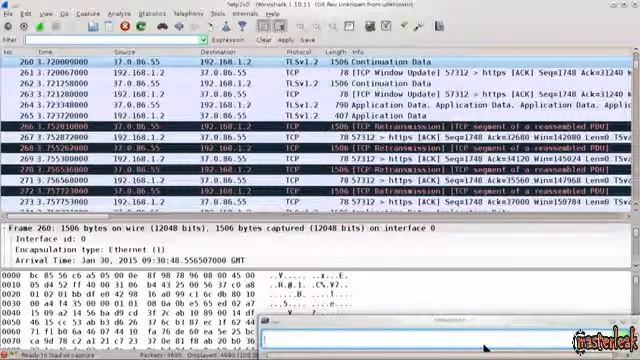Sort by the Length column header
The width and height of the screenshot is (640, 360).
[336, 52]
